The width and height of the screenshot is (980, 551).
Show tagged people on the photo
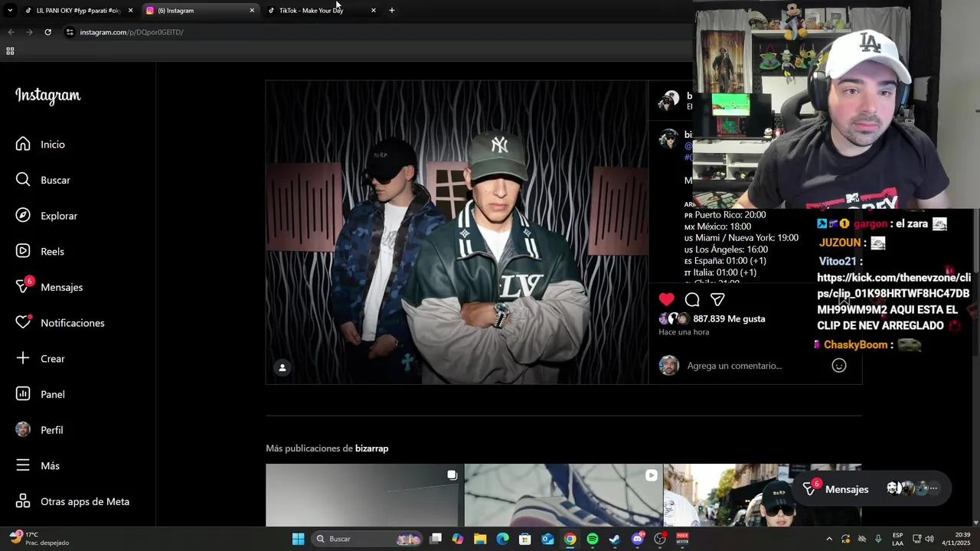pyautogui.click(x=282, y=368)
